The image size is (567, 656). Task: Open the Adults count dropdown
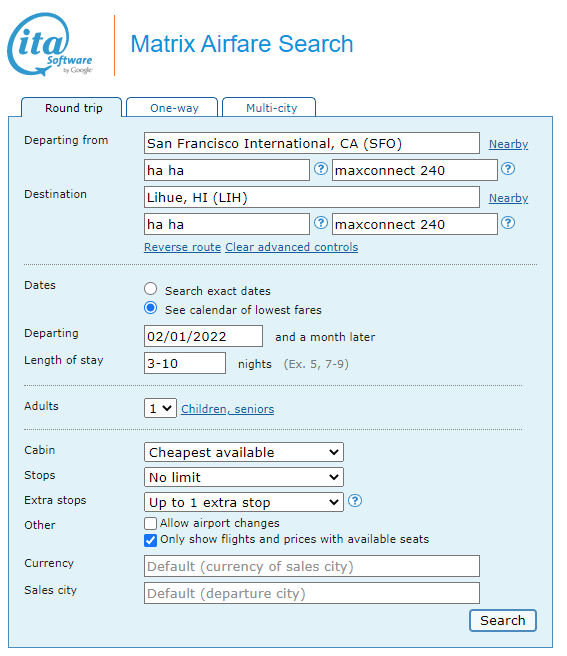coord(160,408)
